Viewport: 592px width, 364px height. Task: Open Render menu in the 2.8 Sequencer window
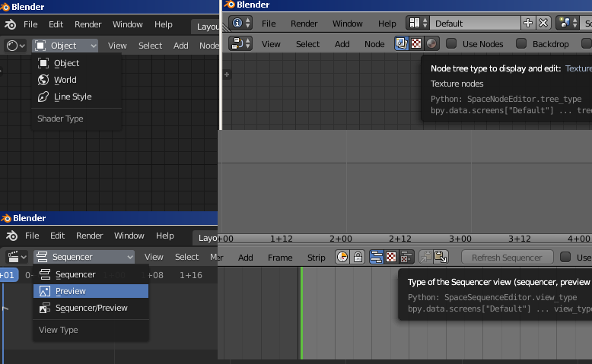(90, 236)
